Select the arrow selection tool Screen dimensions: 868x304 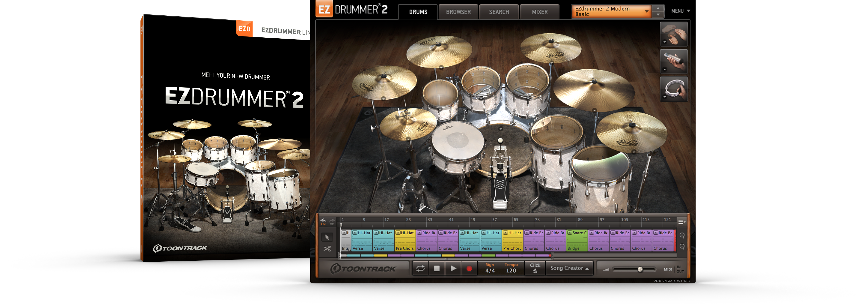(x=327, y=237)
